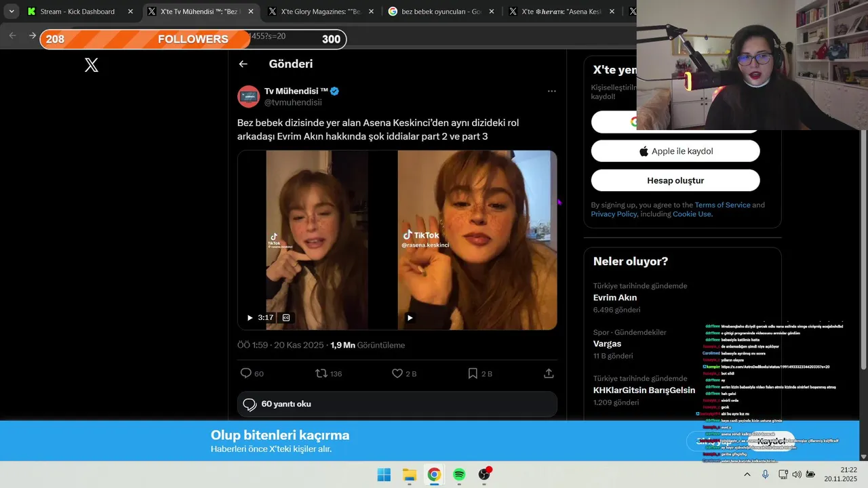Switch to Asena Kes X tab
This screenshot has height=488, width=868.
[561, 12]
